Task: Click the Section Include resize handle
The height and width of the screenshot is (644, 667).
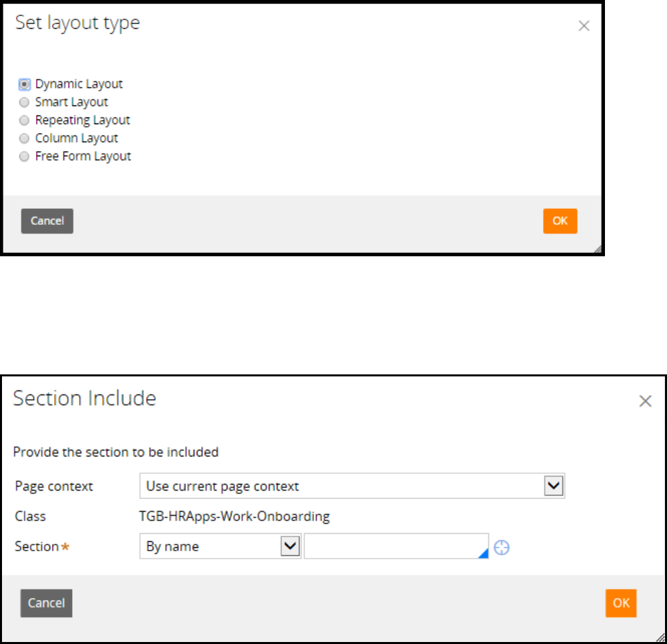Action: pyautogui.click(x=660, y=637)
